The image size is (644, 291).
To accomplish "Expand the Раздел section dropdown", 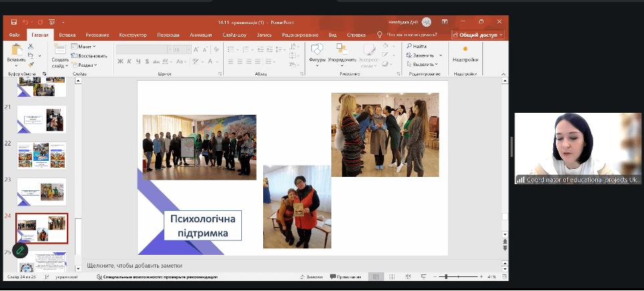I will [85, 65].
